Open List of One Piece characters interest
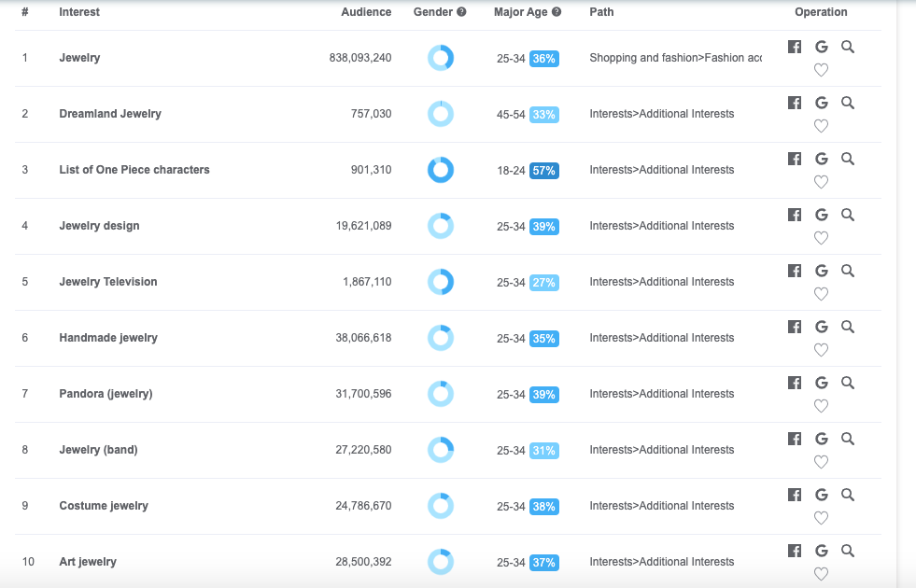 (x=134, y=170)
